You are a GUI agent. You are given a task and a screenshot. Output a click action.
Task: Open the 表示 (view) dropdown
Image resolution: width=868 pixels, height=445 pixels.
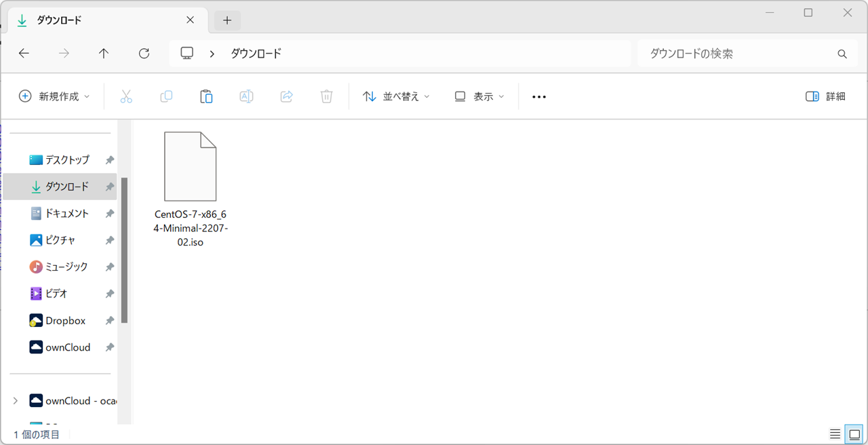(x=479, y=96)
